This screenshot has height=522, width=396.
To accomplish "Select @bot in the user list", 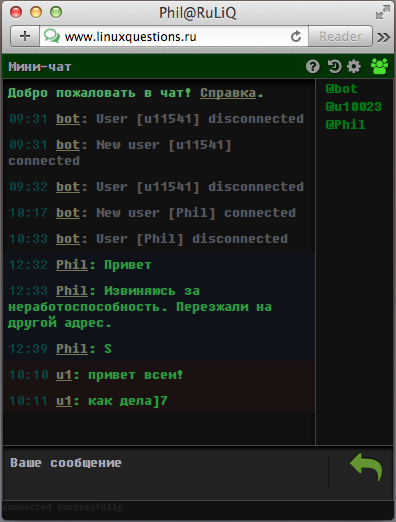I will click(x=342, y=89).
